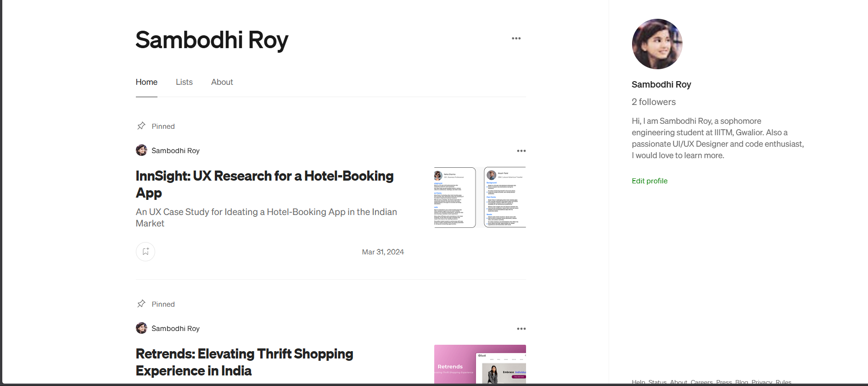Click the author name on the InnSight post
This screenshot has width=868, height=386.
[x=175, y=151]
